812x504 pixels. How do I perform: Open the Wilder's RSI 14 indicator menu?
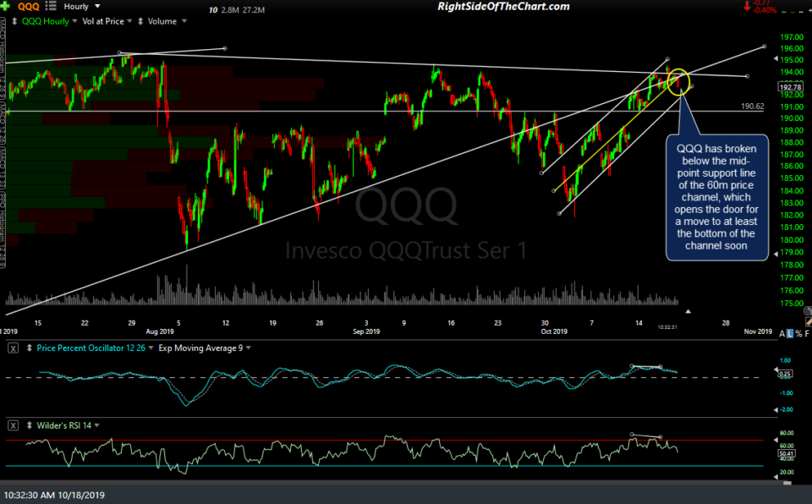tap(96, 425)
